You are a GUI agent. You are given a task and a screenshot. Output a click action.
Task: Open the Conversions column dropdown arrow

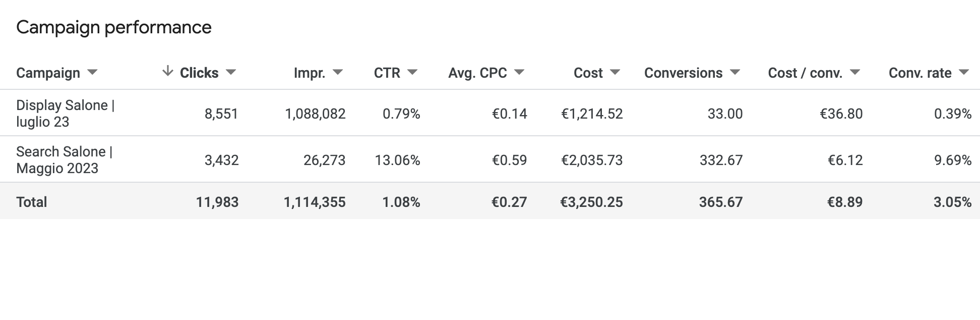[x=735, y=72]
